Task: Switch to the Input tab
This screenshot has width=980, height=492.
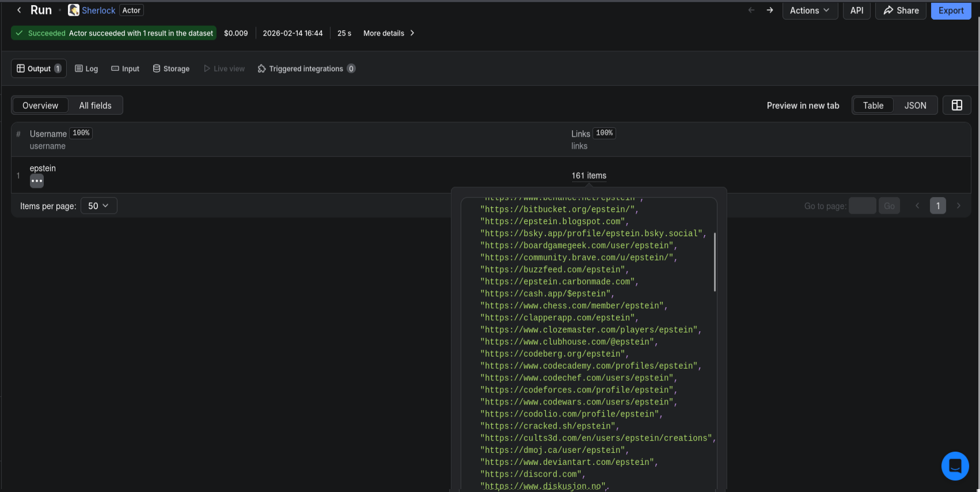Action: click(x=125, y=69)
